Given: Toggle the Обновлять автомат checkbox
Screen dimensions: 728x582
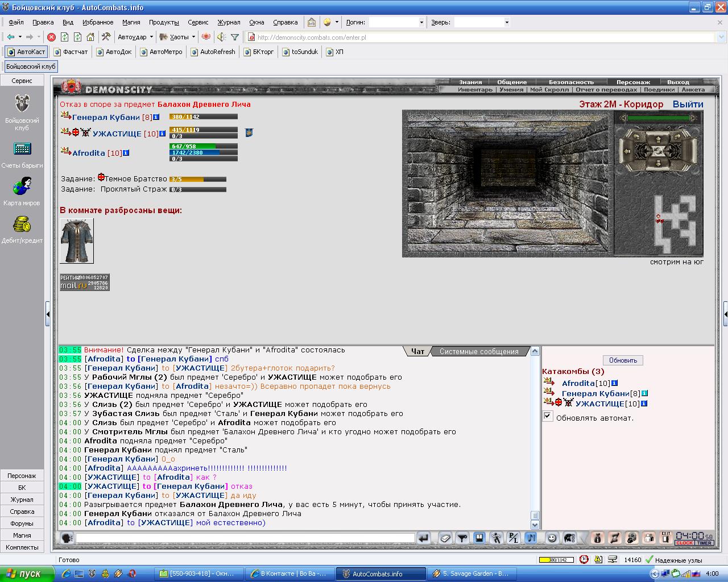Looking at the screenshot, I should click(547, 417).
